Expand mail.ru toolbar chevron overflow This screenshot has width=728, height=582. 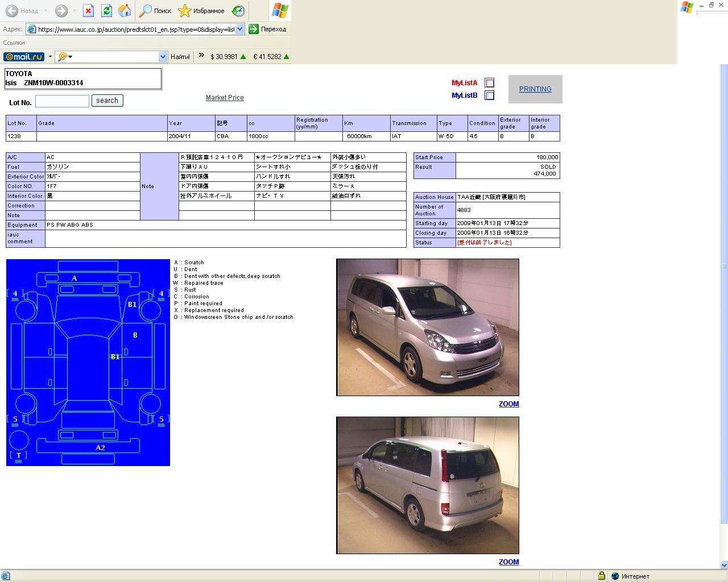[x=201, y=56]
